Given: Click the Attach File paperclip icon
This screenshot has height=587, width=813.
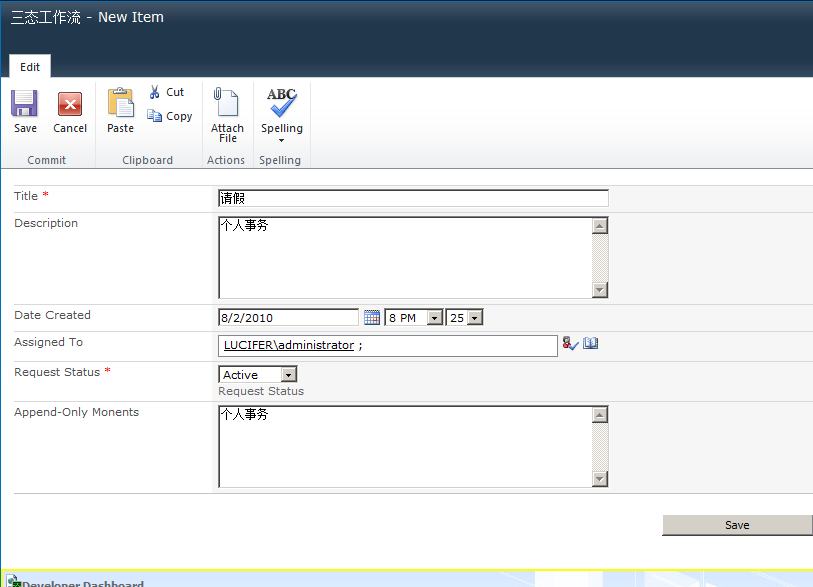Looking at the screenshot, I should (226, 102).
